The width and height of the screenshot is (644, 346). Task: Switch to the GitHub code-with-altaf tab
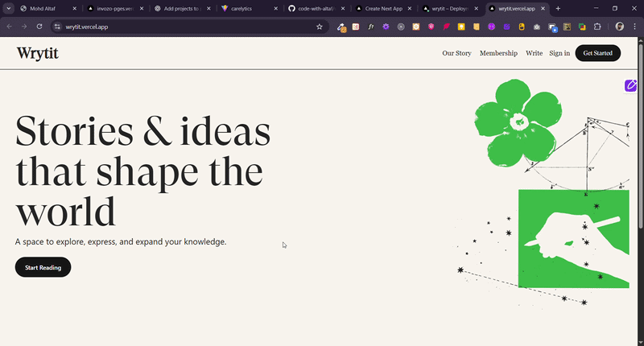click(314, 8)
